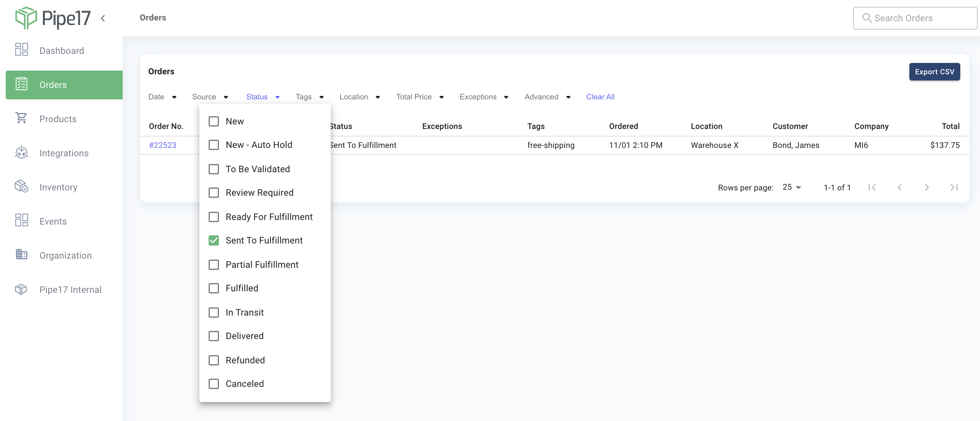Open the Total Price filter dropdown
Image resolution: width=980 pixels, height=421 pixels.
420,97
